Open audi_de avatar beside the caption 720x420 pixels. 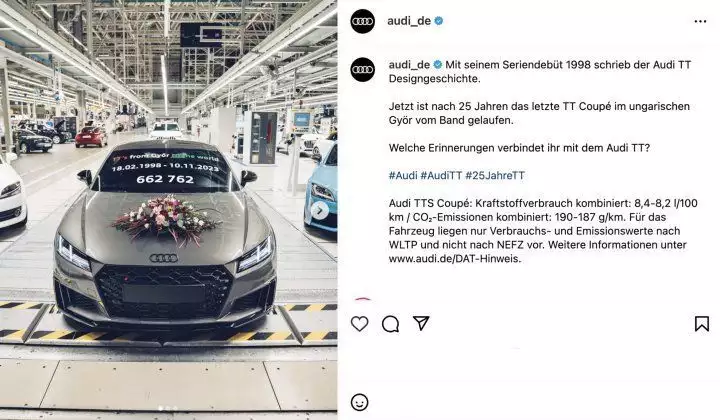(x=363, y=69)
